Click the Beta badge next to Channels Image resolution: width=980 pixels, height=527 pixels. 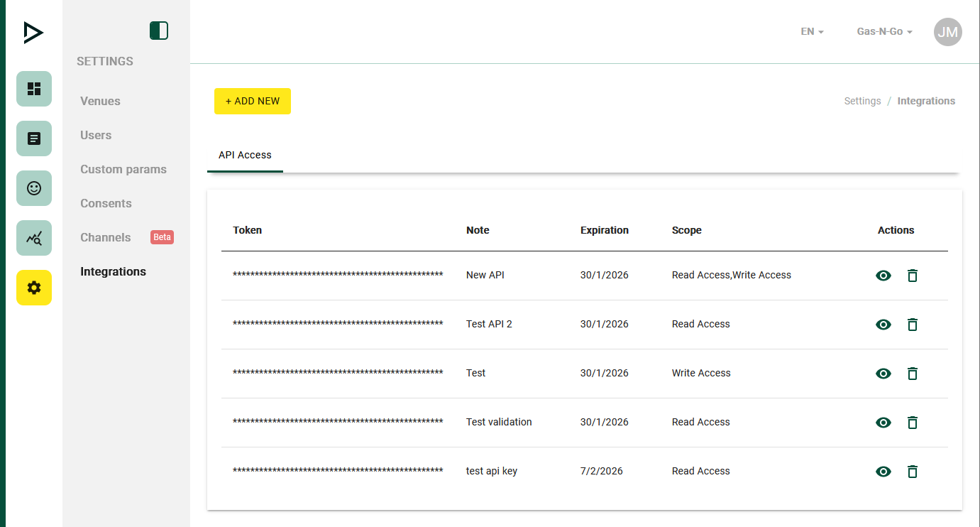[x=162, y=237]
